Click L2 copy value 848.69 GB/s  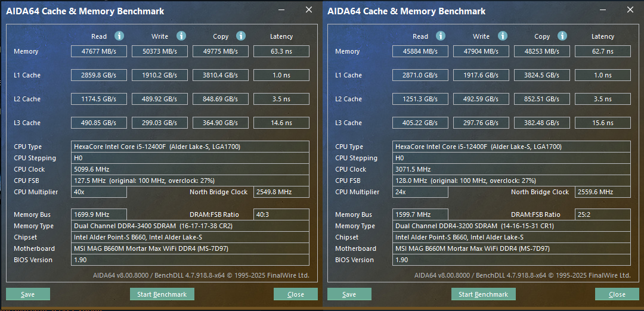(221, 99)
